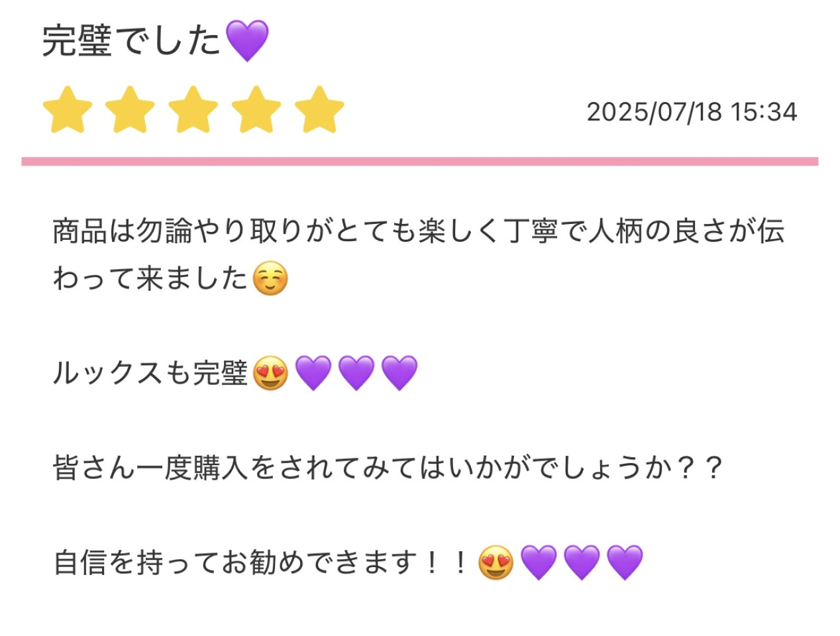This screenshot has height=636, width=840.
Task: Click the heart-eyes emoji after お勧めできます
Action: 496,562
